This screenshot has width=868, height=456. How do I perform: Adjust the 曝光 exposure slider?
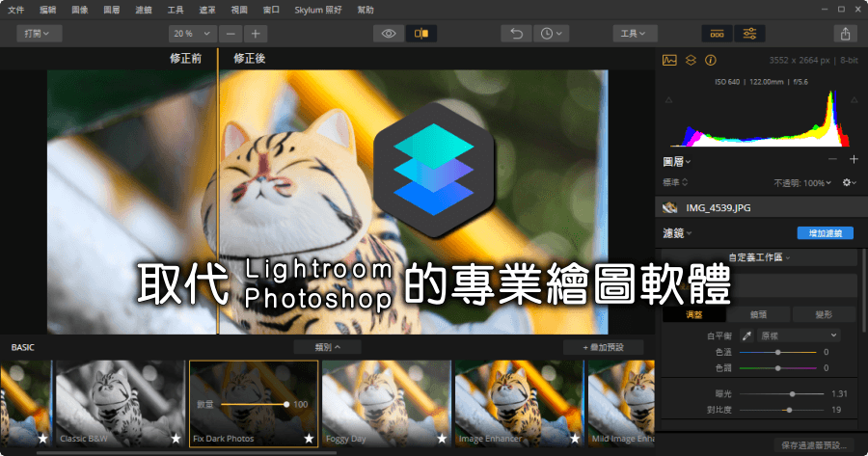pyautogui.click(x=781, y=394)
